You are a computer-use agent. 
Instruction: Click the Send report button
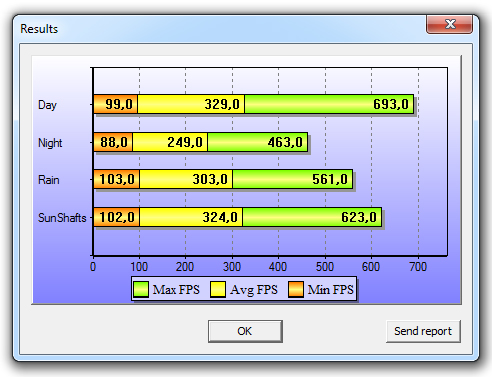pyautogui.click(x=423, y=331)
